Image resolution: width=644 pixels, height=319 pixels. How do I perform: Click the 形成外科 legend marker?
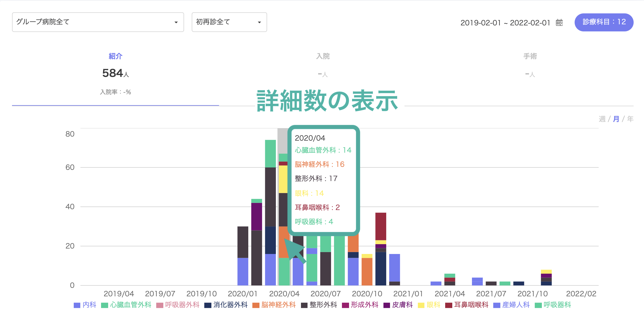point(345,305)
